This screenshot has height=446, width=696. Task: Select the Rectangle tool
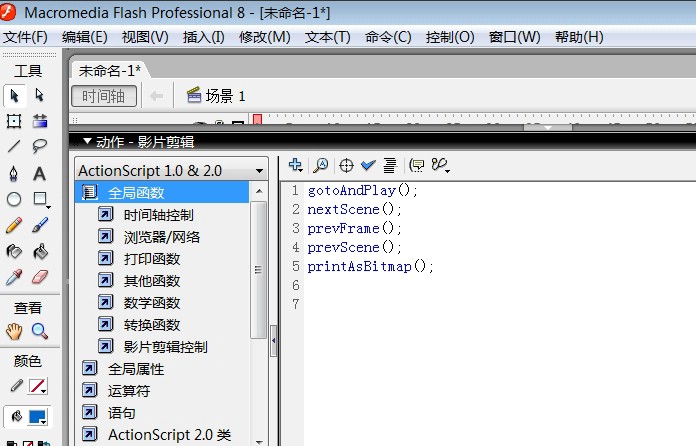pos(40,199)
